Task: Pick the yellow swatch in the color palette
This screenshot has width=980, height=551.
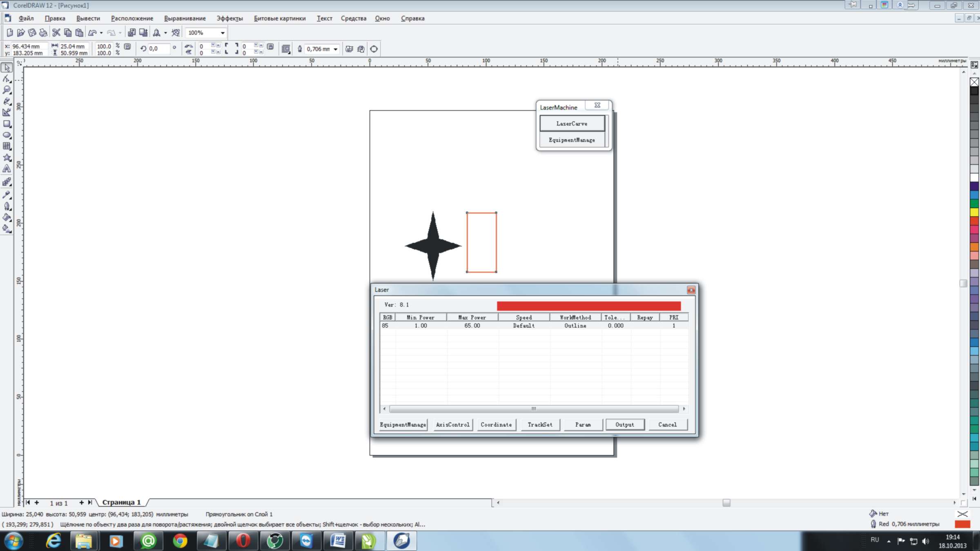Action: tap(974, 212)
